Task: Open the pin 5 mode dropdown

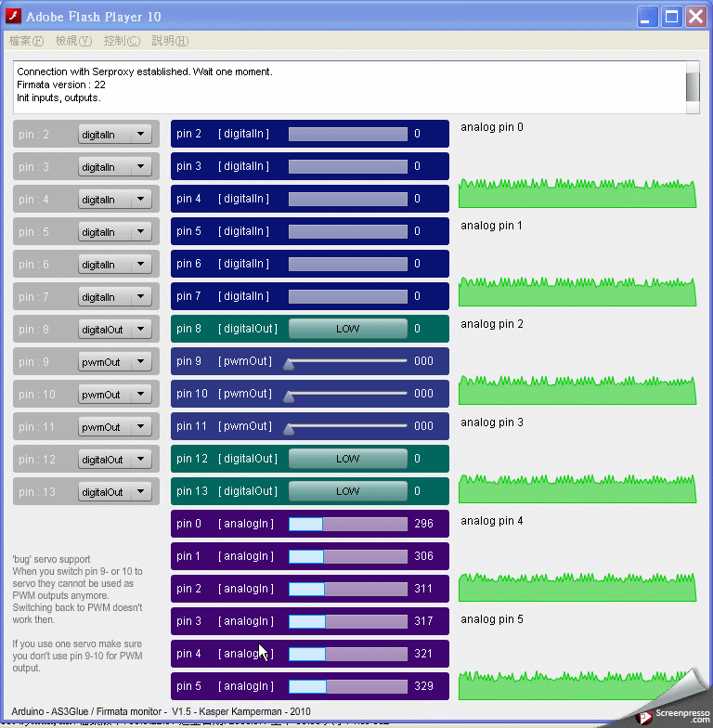Action: [x=115, y=232]
